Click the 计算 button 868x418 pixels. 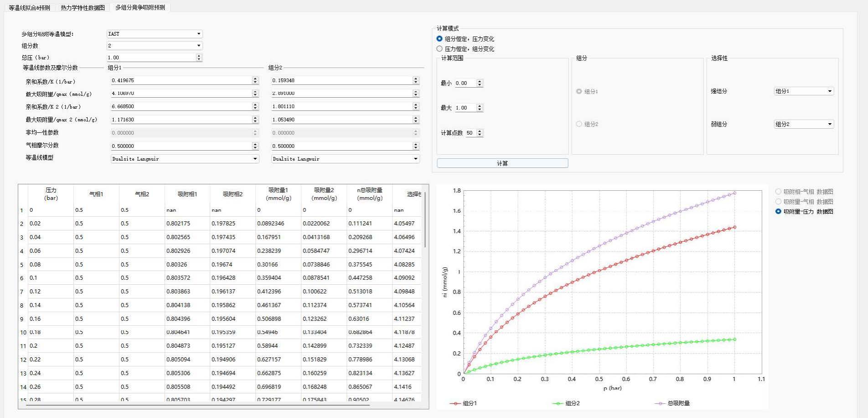click(502, 163)
